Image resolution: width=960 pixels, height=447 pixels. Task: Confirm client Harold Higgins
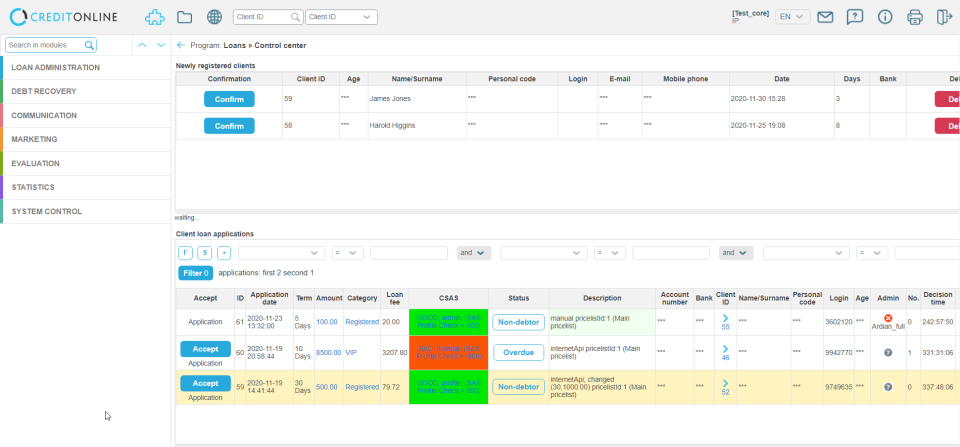(x=229, y=126)
